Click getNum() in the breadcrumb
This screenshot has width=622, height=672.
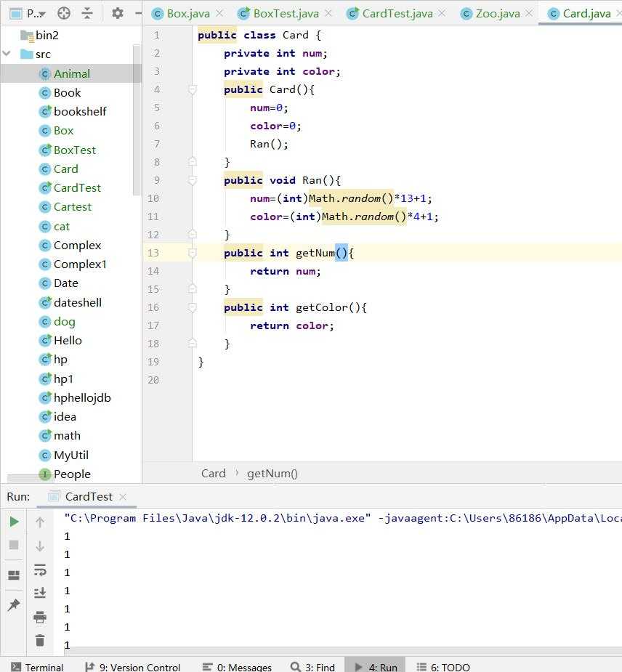tap(272, 473)
